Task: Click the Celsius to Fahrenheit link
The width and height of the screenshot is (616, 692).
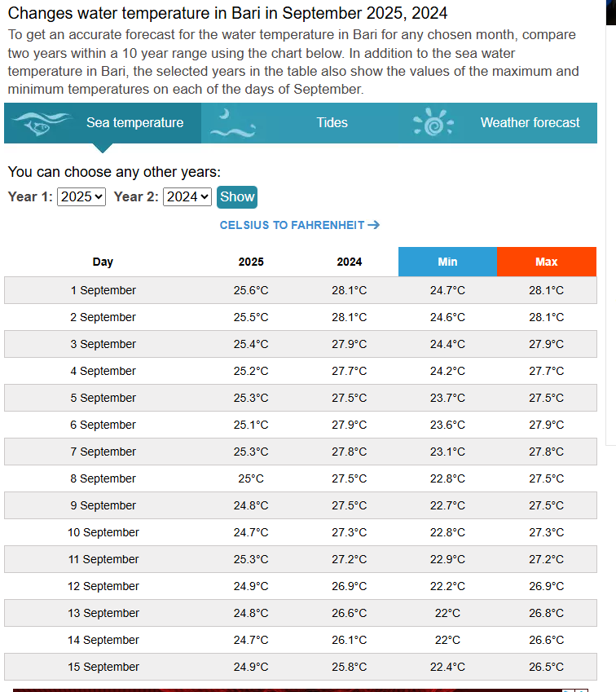Action: (x=292, y=225)
